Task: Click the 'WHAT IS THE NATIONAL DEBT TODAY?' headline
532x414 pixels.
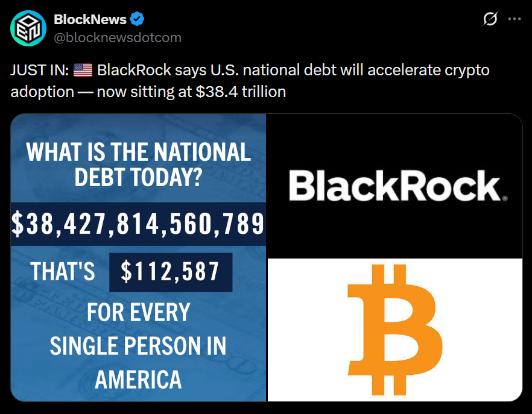Action: 138,163
